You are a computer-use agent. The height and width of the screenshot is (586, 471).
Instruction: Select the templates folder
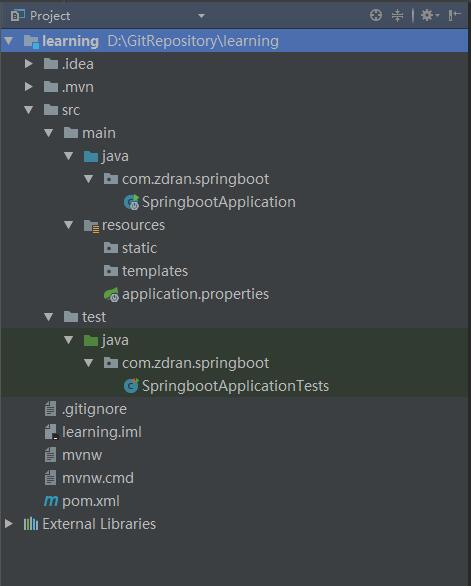click(x=146, y=271)
